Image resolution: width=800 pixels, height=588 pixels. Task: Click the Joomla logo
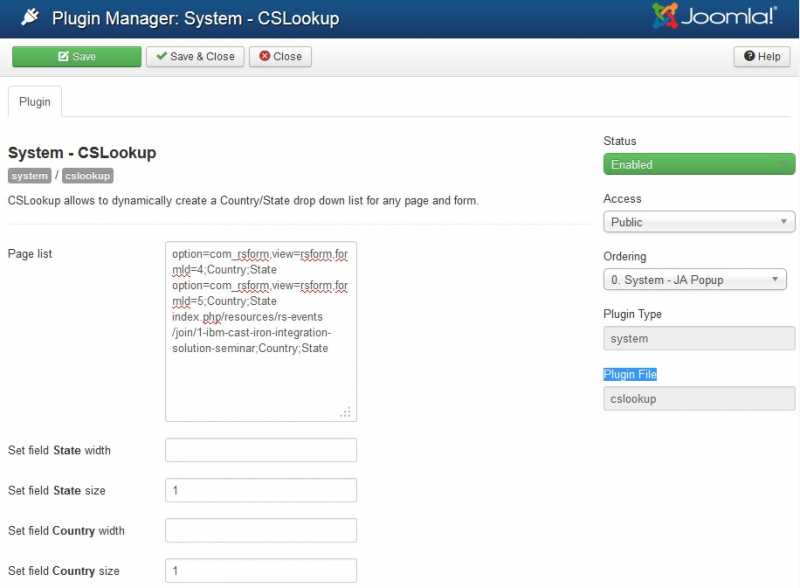click(x=714, y=17)
